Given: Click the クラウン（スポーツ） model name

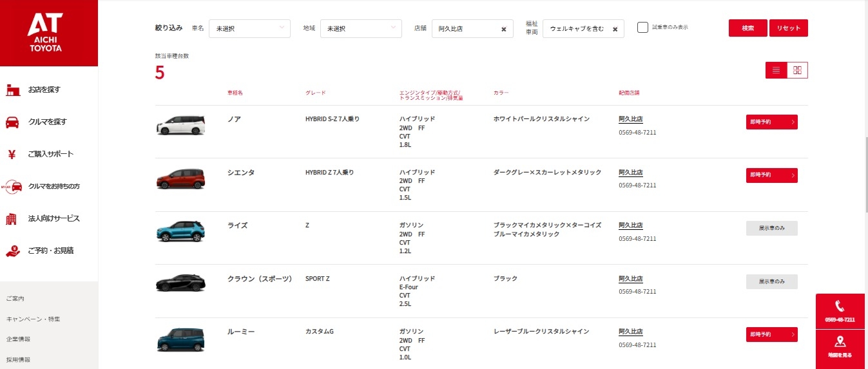Looking at the screenshot, I should 260,279.
